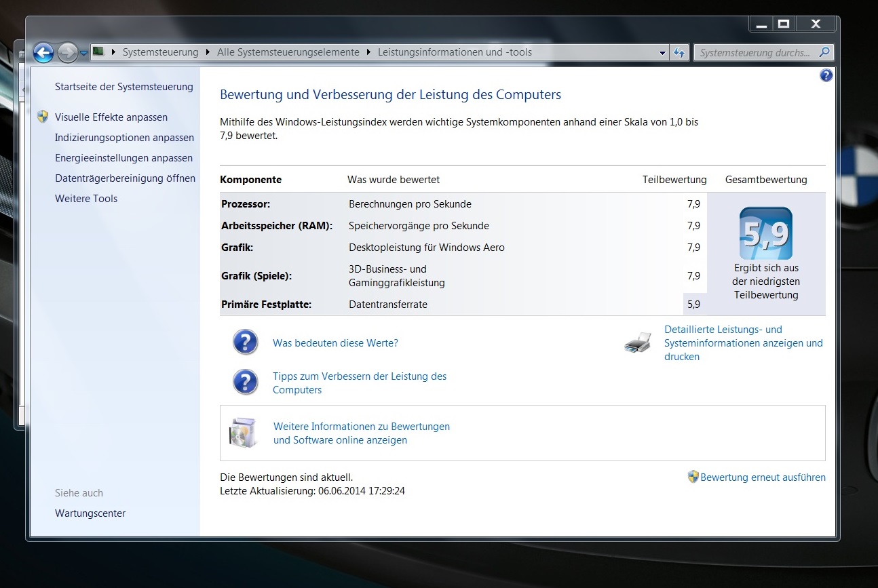This screenshot has height=588, width=878.
Task: Click the Forward navigation arrow
Action: click(x=66, y=52)
